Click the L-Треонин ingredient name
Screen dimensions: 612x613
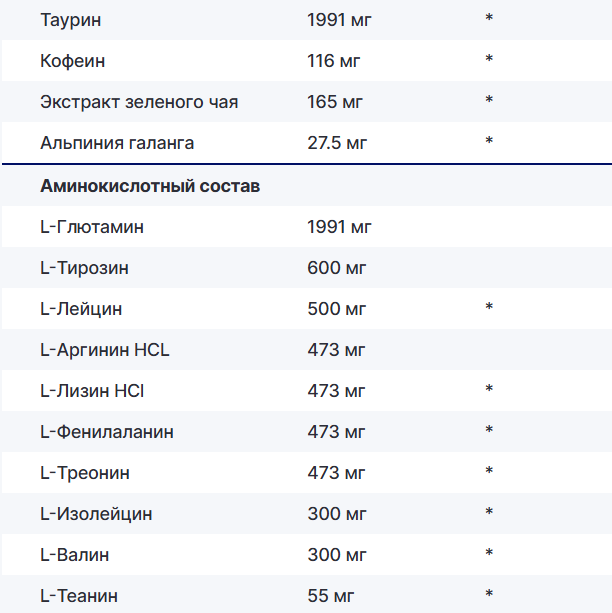pos(85,473)
